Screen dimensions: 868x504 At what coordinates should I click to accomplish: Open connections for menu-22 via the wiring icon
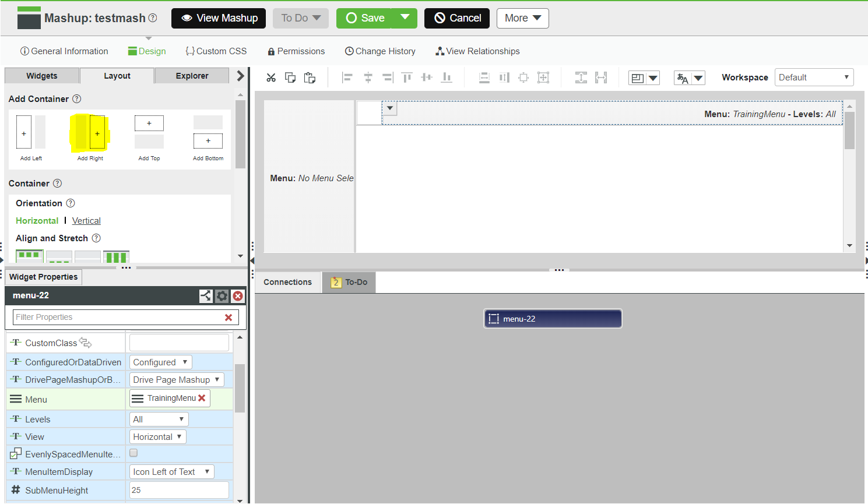(x=206, y=295)
